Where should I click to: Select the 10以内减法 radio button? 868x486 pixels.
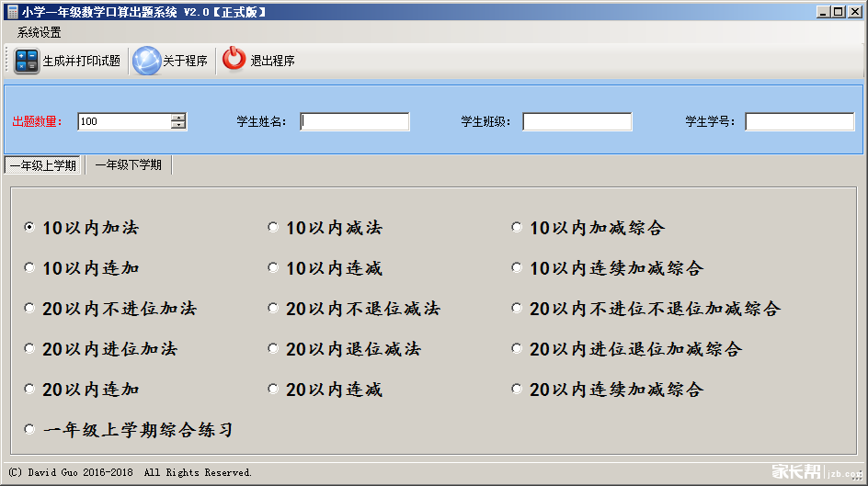tap(273, 227)
